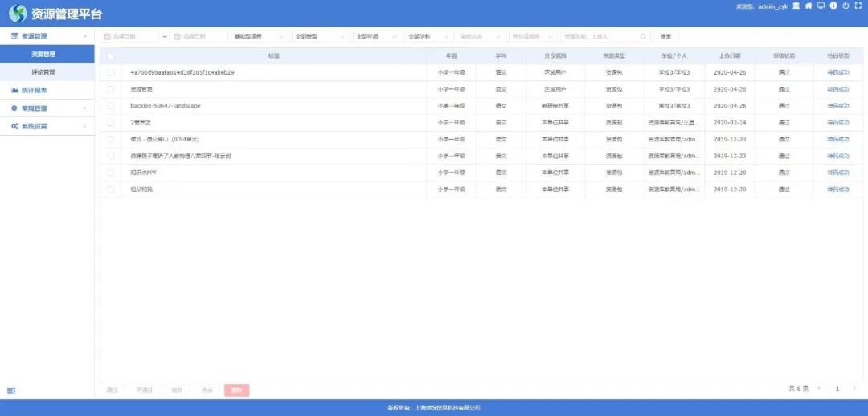Go to pagination page 1

[x=837, y=389]
